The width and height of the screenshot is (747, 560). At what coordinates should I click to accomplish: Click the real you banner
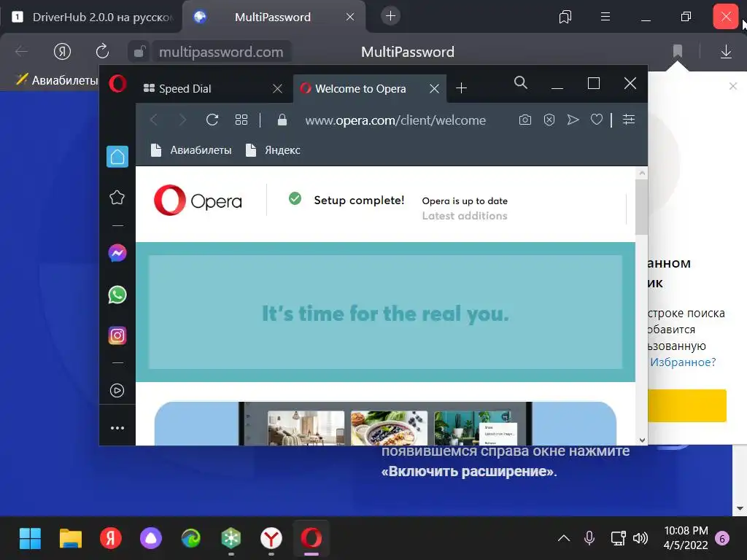coord(385,312)
